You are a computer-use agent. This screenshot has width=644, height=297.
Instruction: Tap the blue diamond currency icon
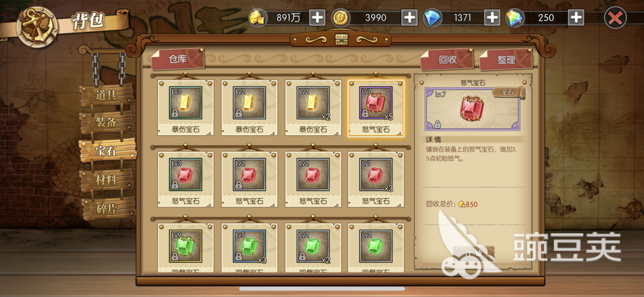[433, 18]
